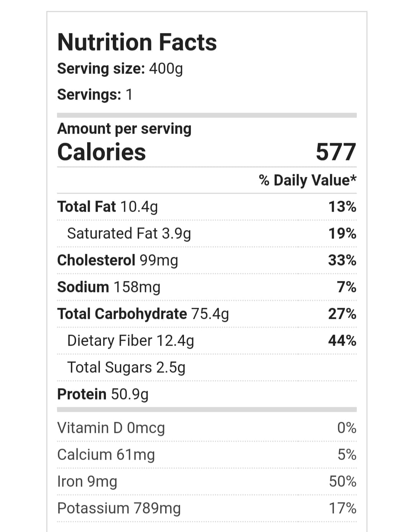Viewport: 413px width, 532px height.
Task: Click the Total Sugars 2.5g line
Action: tap(126, 367)
